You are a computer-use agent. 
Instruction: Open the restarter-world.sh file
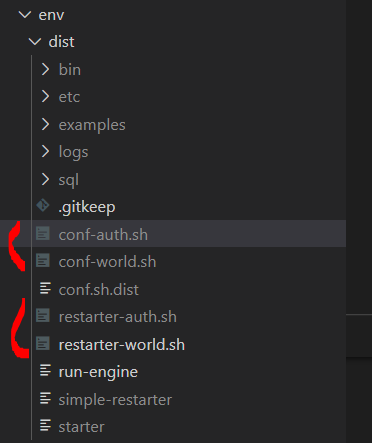[122, 345]
